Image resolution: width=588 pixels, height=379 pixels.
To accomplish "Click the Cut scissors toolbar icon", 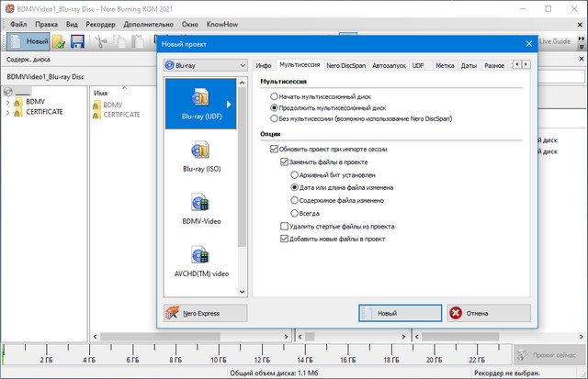I will (x=100, y=41).
